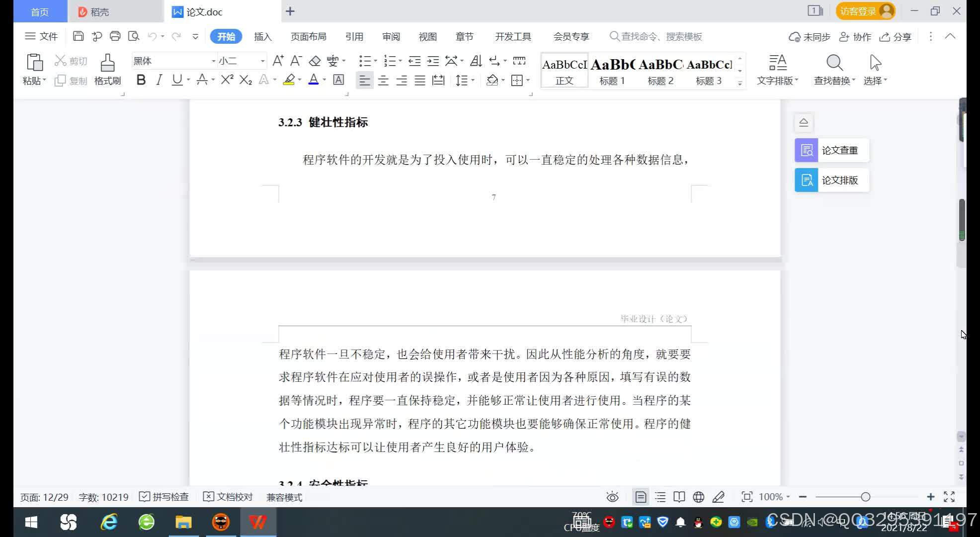The width and height of the screenshot is (980, 537).
Task: Apply superscript formatting
Action: pos(227,80)
